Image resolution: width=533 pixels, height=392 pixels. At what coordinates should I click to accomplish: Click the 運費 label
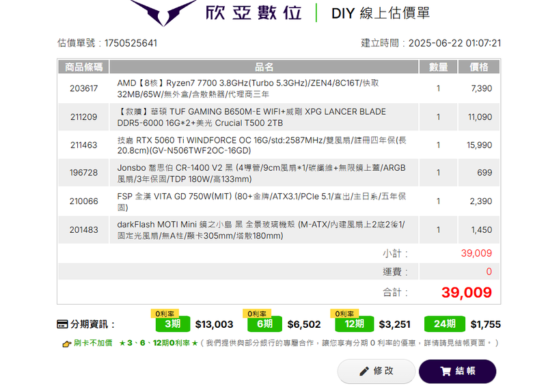(395, 272)
